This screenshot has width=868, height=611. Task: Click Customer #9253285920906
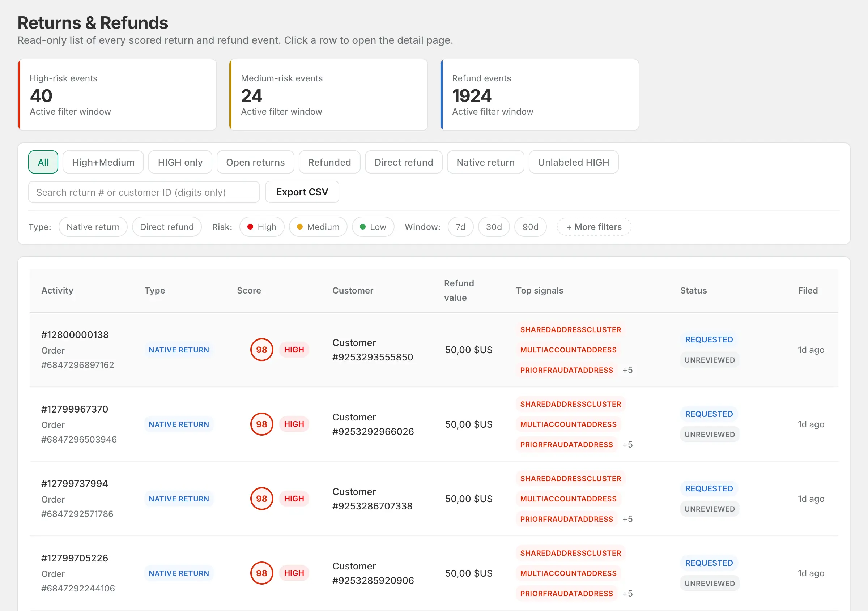373,573
